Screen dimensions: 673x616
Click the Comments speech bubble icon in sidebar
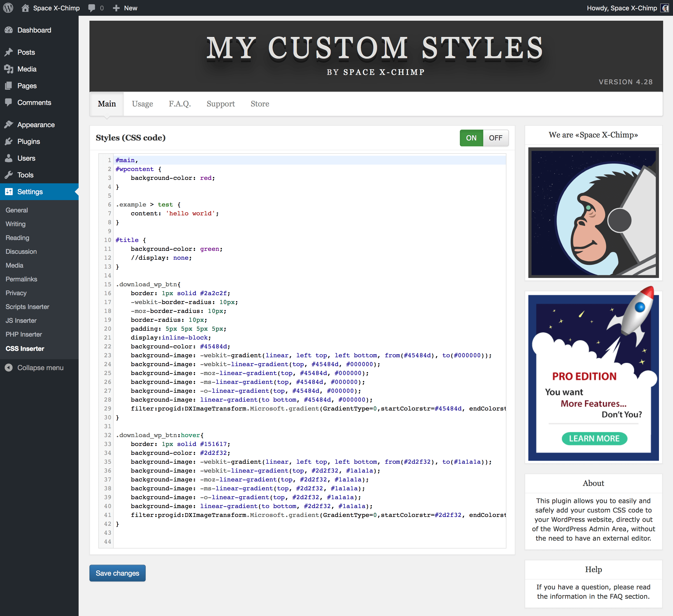(9, 103)
